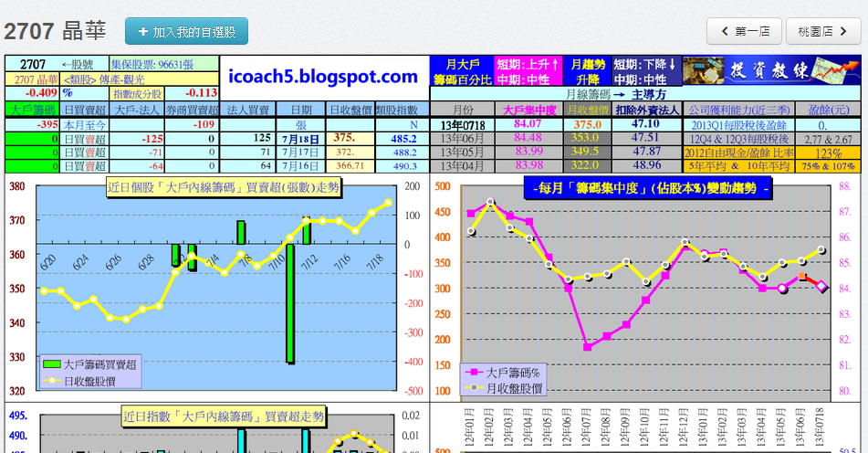Click the 2013Q1每股稅後盈餘 row label
The height and width of the screenshot is (453, 868).
tap(739, 124)
